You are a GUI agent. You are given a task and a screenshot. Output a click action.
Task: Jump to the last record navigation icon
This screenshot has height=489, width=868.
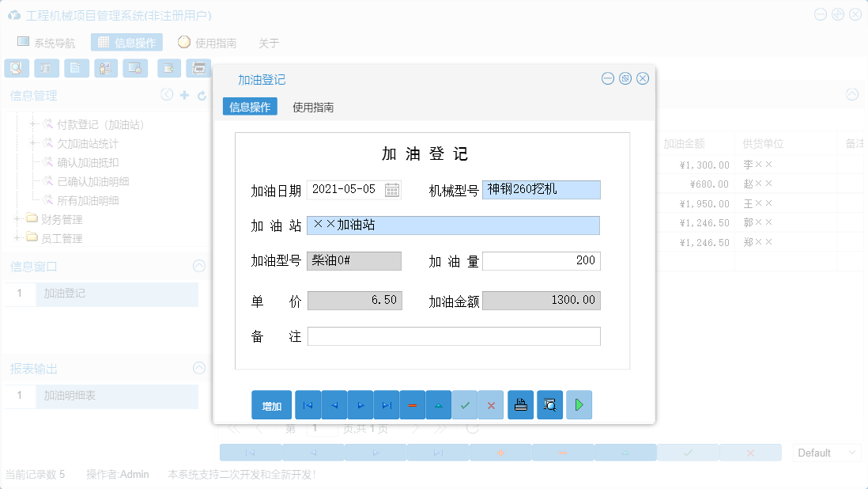387,404
